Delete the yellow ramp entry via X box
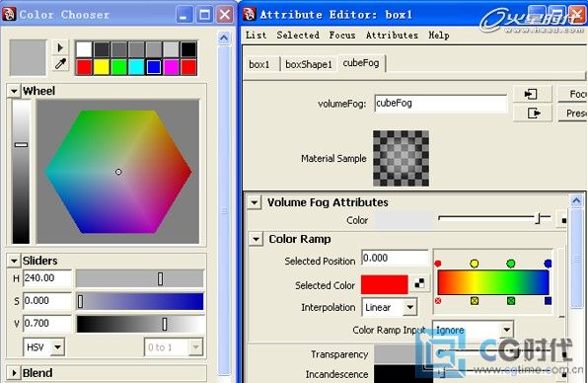This screenshot has width=588, height=383. tap(475, 301)
